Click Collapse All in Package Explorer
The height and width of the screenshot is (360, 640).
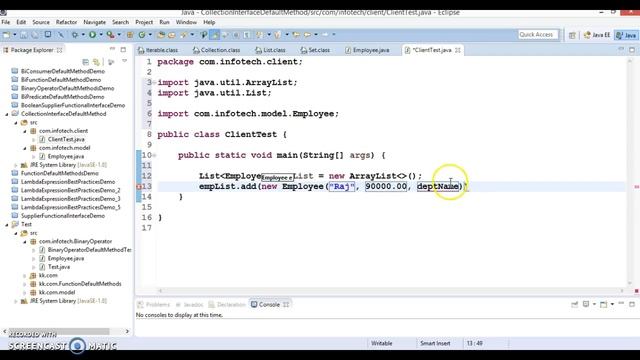click(x=86, y=62)
